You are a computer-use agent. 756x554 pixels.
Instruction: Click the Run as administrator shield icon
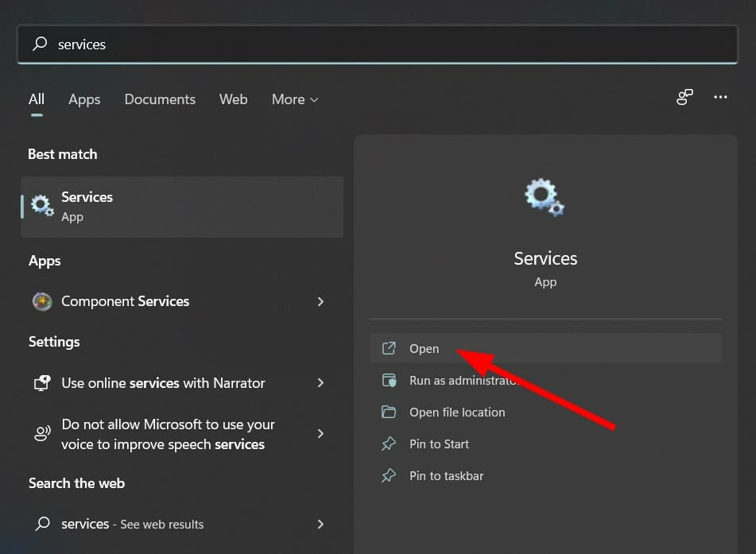[390, 380]
